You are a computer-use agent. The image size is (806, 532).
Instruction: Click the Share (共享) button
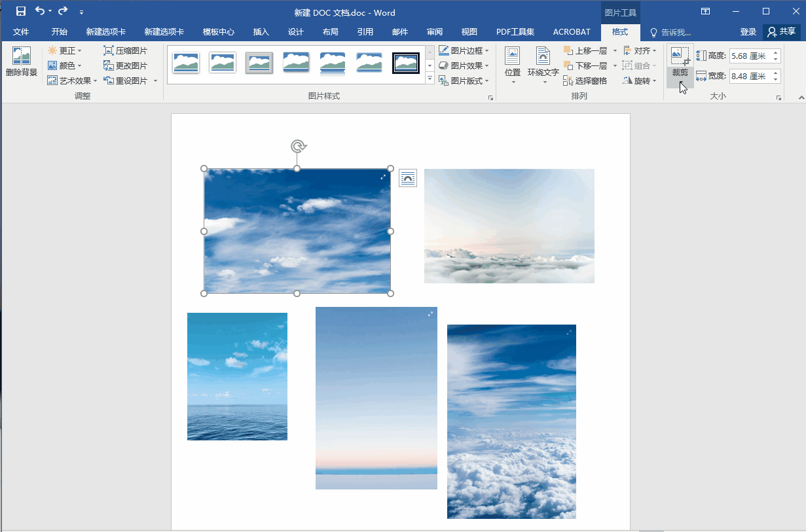(x=782, y=32)
